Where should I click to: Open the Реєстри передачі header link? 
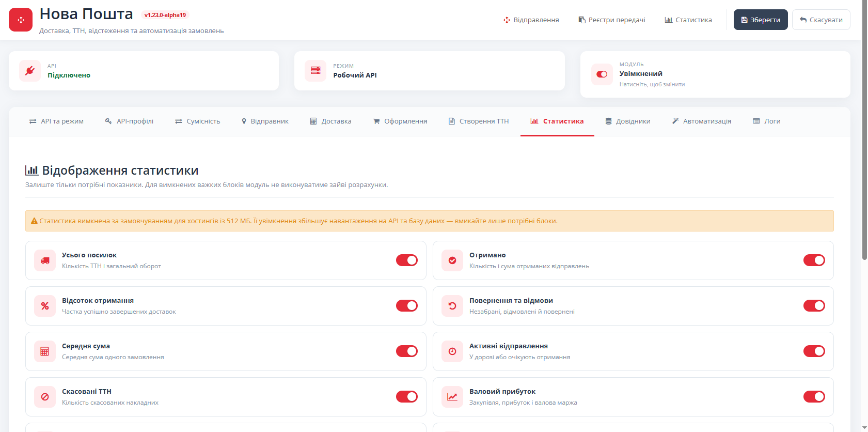pyautogui.click(x=612, y=20)
